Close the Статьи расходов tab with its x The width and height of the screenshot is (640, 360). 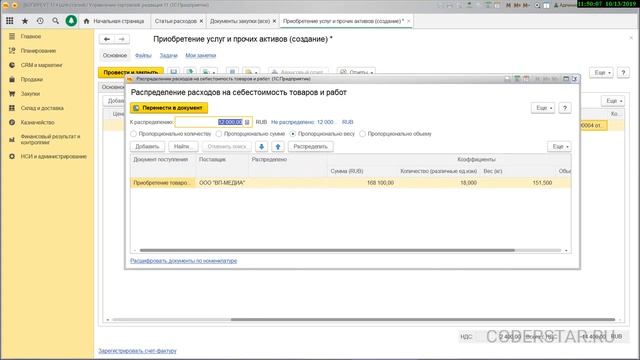point(201,21)
